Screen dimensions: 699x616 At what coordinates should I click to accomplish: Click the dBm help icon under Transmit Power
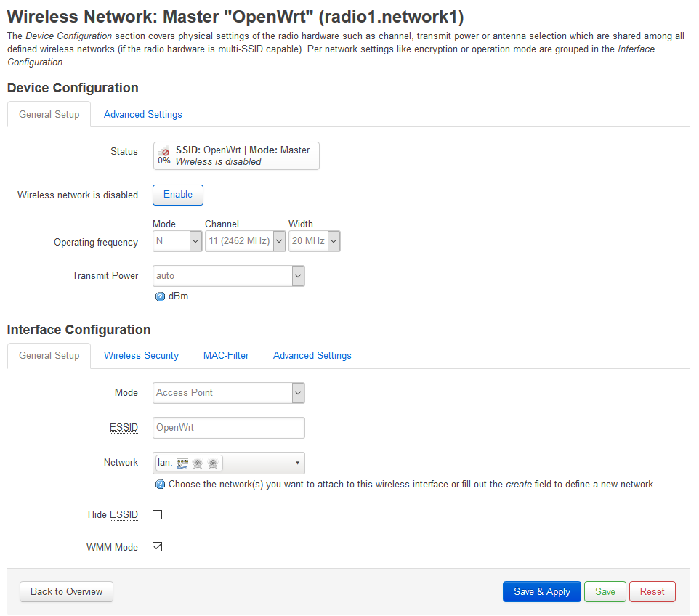pyautogui.click(x=160, y=297)
